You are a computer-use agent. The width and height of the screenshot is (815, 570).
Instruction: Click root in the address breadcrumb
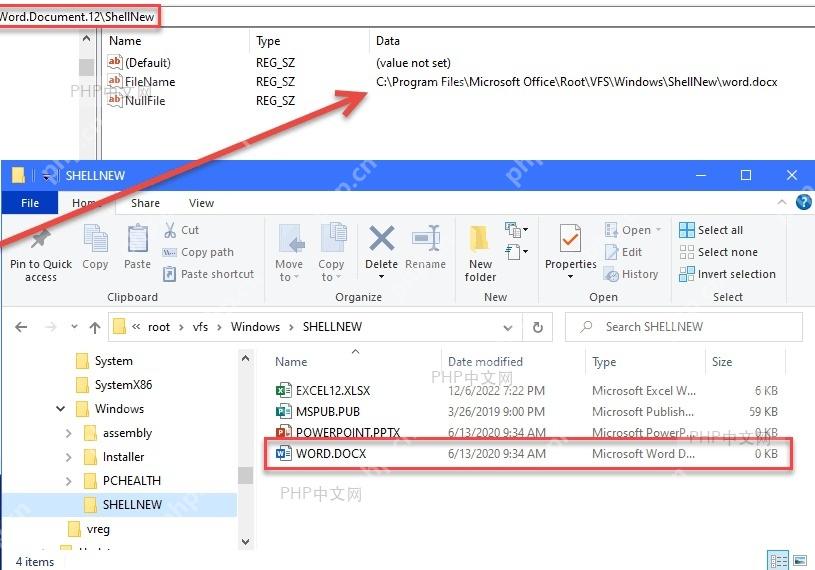point(159,327)
